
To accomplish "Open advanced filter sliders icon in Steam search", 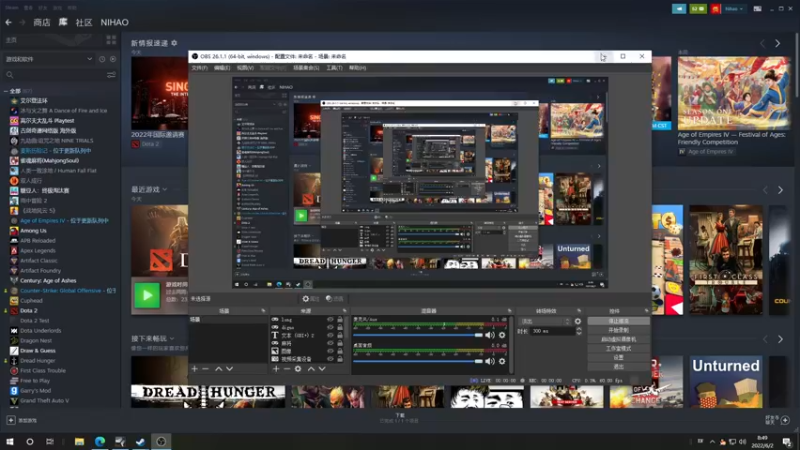I will 111,75.
